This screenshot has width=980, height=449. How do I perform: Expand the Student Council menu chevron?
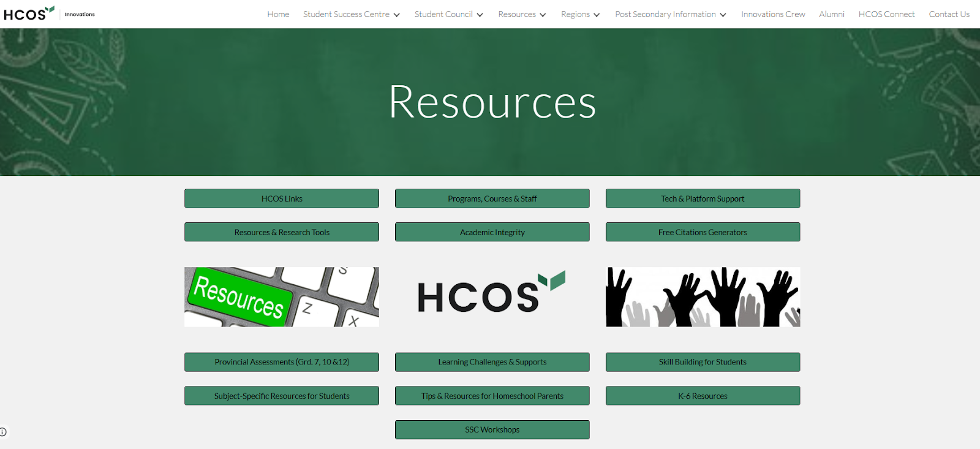(480, 15)
